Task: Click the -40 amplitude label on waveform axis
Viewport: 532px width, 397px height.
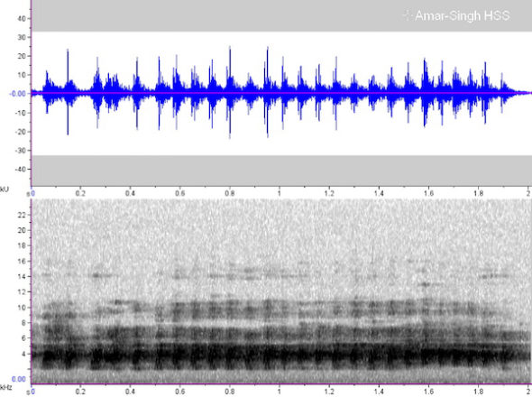Action: click(x=20, y=169)
